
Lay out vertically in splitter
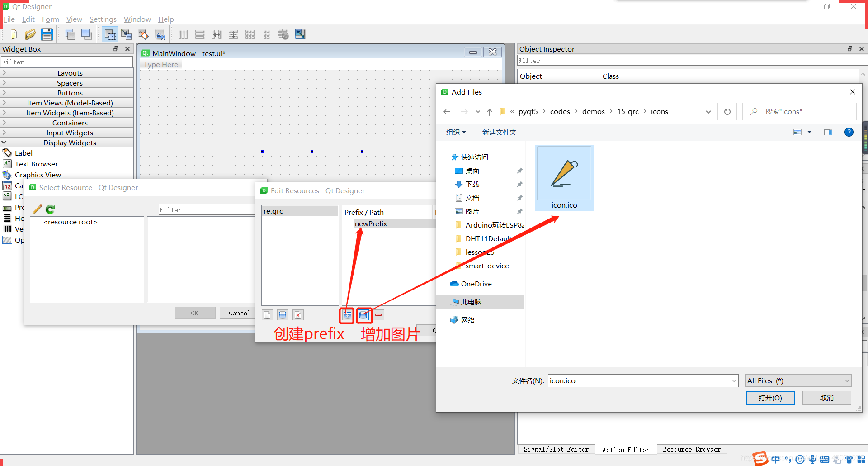click(233, 34)
